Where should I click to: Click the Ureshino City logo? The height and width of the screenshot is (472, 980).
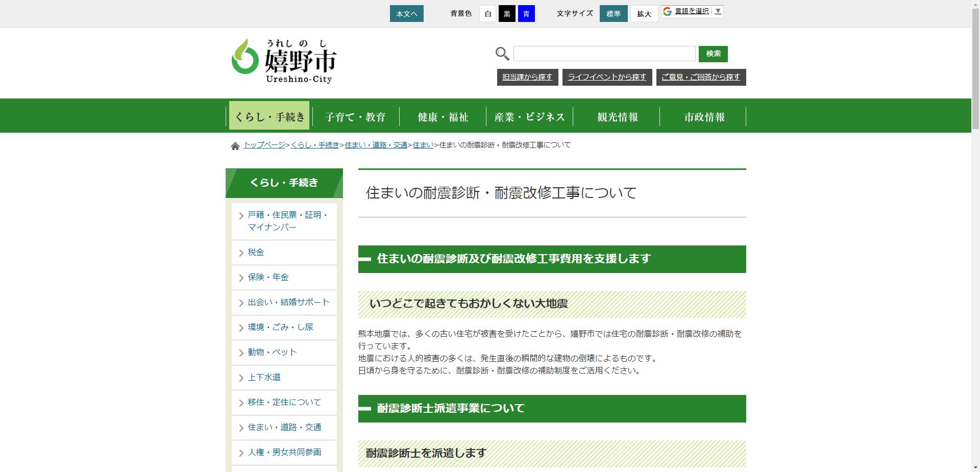click(x=283, y=60)
